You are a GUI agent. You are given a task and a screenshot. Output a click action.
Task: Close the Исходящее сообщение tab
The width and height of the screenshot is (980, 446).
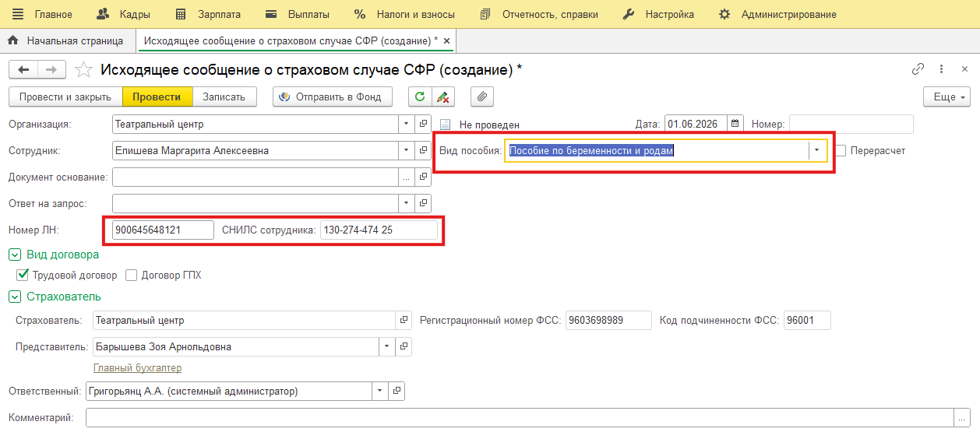(x=446, y=40)
